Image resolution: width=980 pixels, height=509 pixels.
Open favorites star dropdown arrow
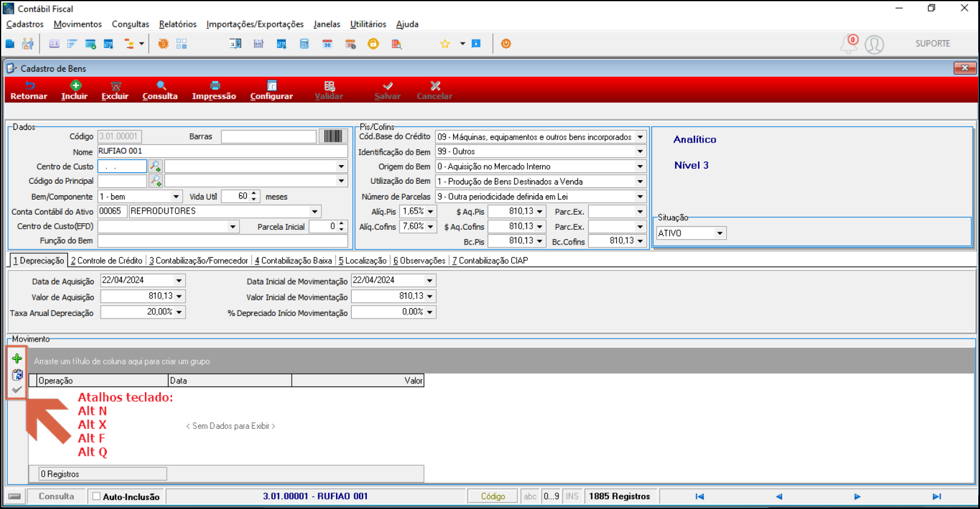tap(462, 44)
